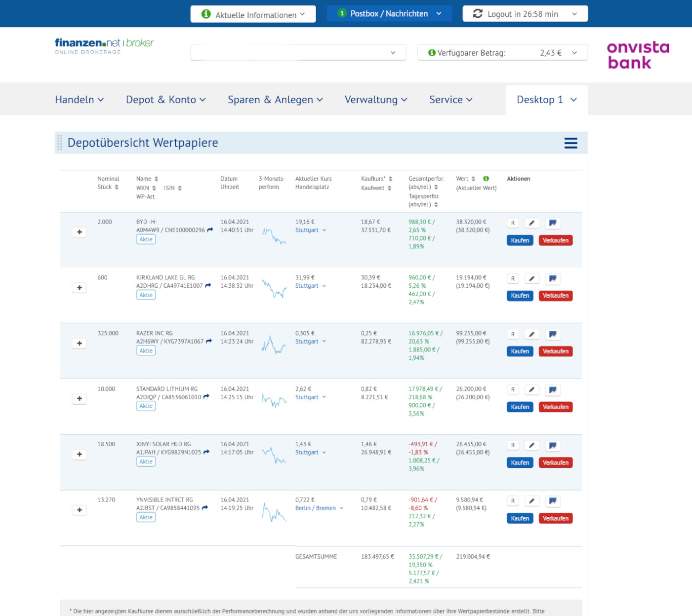Click the finanzen.net broker logo
Image resolution: width=692 pixels, height=616 pixels.
[104, 46]
